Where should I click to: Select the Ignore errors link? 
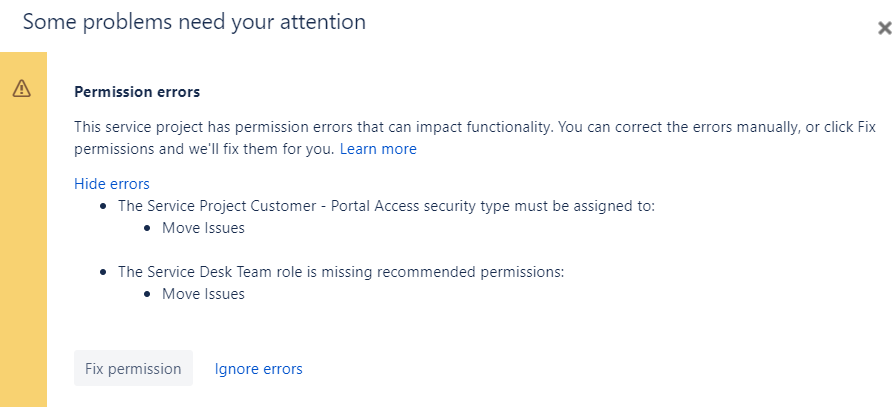[258, 369]
